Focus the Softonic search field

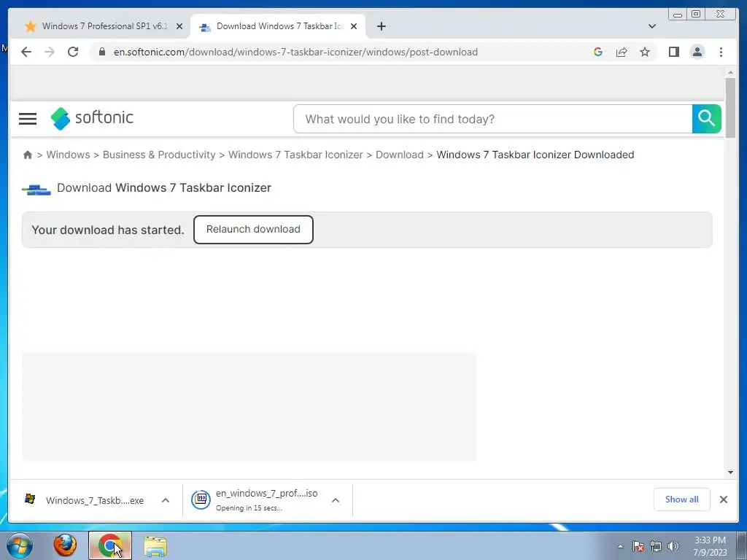(x=492, y=119)
